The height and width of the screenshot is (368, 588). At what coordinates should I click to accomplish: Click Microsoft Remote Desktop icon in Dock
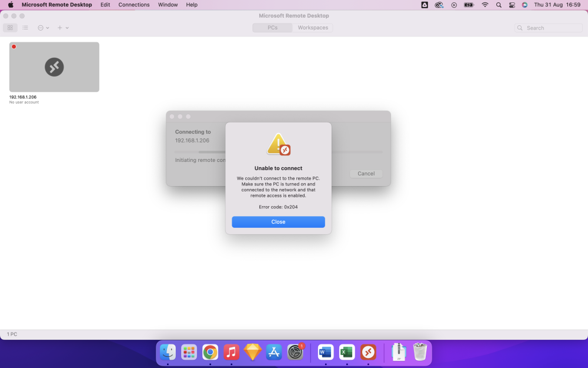point(368,352)
